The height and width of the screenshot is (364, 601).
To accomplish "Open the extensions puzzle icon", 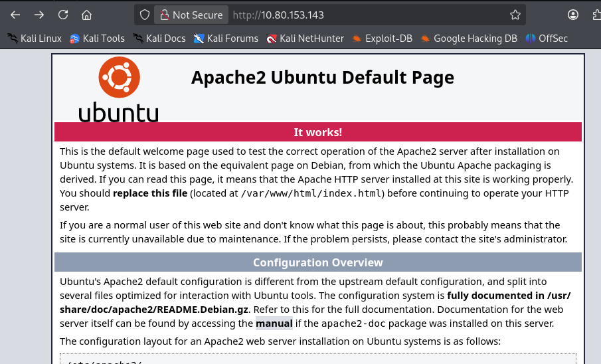I will 597,15.
